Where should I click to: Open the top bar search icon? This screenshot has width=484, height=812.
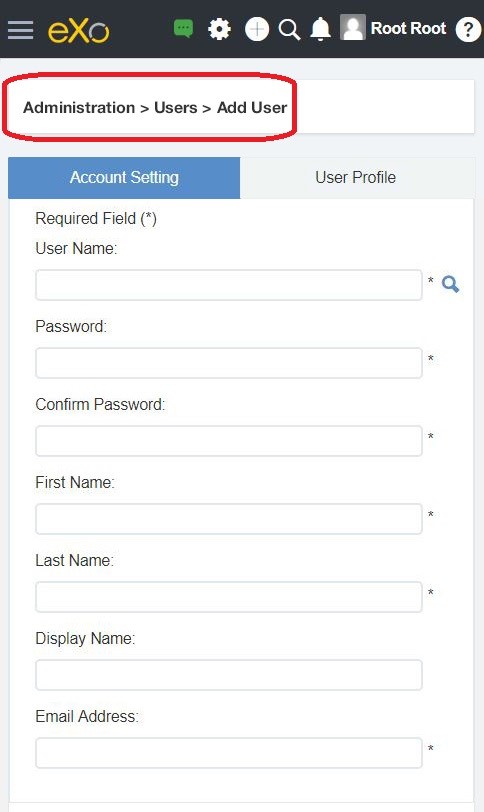coord(289,30)
